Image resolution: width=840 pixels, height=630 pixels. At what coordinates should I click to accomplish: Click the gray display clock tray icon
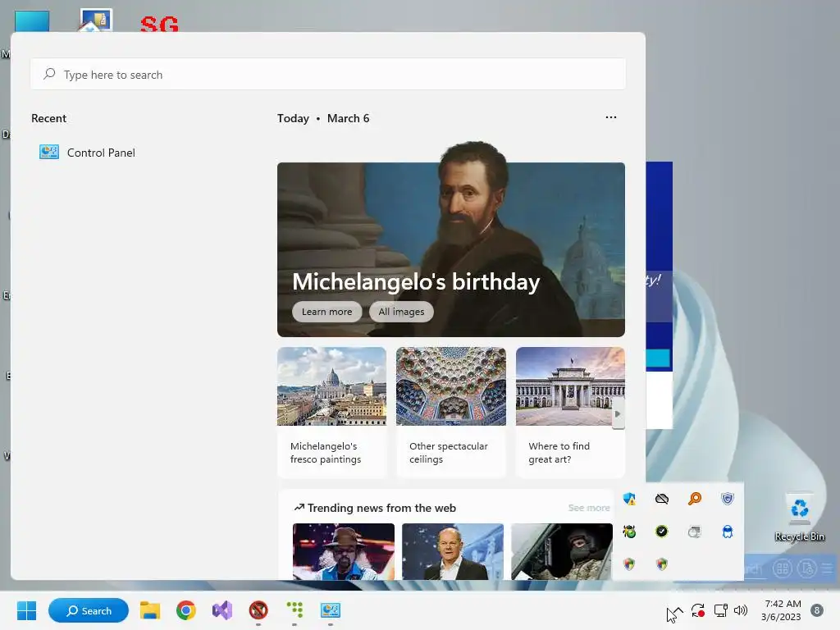695,532
